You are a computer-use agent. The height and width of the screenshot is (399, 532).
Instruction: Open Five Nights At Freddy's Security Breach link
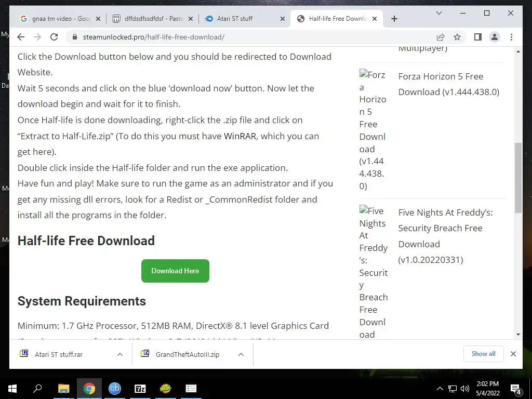[445, 236]
